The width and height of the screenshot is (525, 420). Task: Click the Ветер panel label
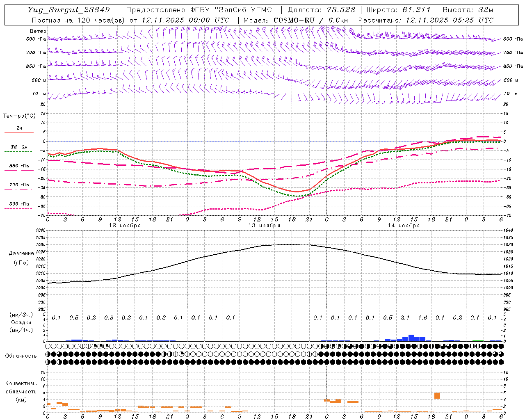pyautogui.click(x=38, y=31)
